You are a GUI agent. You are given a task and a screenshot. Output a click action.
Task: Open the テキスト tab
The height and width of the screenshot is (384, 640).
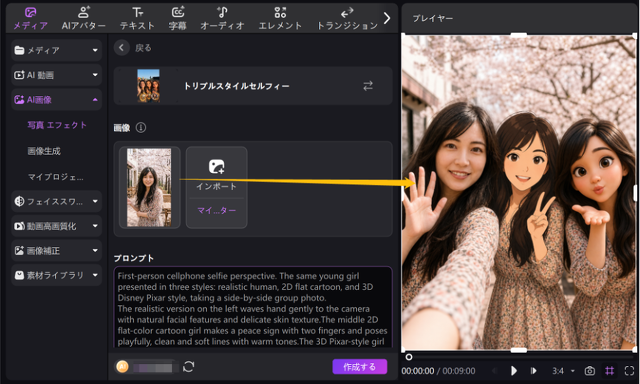point(137,19)
